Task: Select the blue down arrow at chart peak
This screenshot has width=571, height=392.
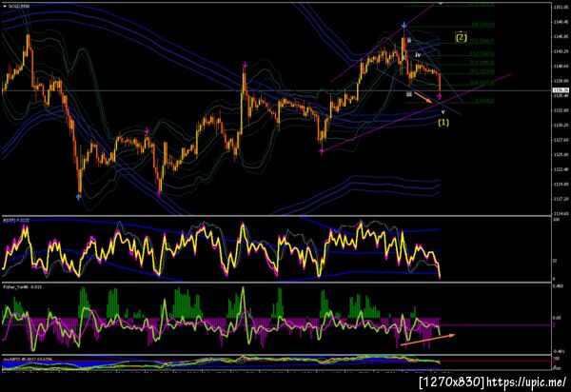Action: [x=404, y=25]
